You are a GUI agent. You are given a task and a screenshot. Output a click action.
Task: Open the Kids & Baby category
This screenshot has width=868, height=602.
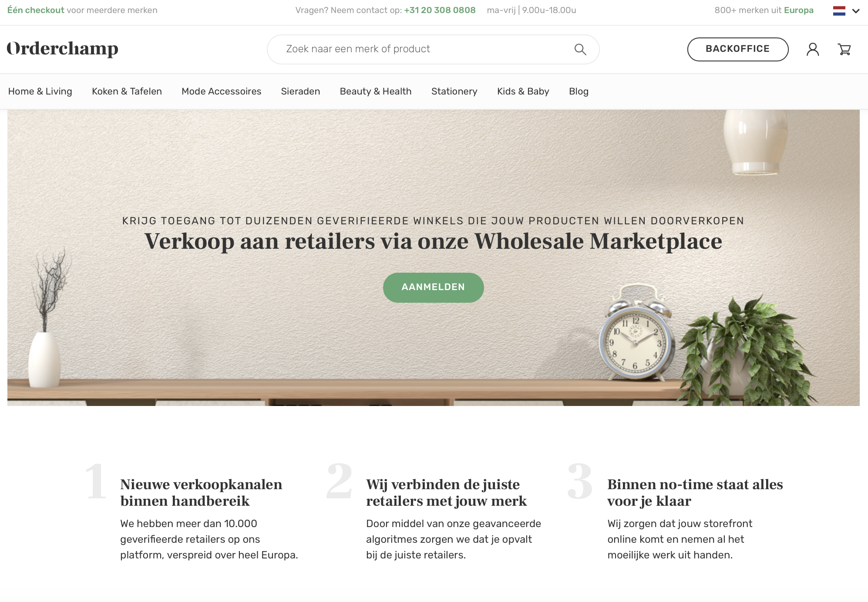[x=523, y=91]
